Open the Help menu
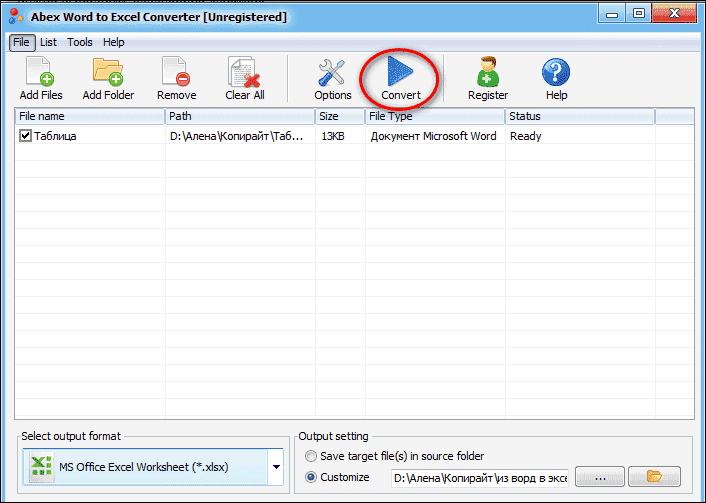 113,42
